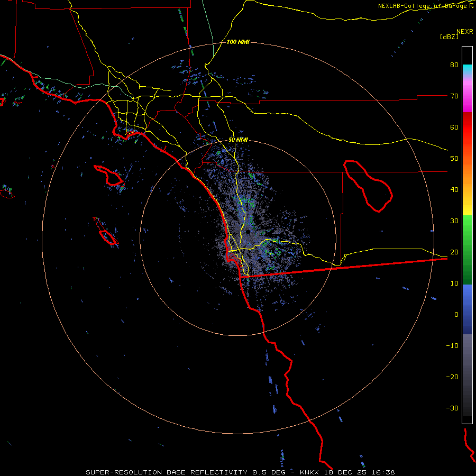This screenshot has height=476, width=476.
Task: Click the 70 tick label on dBZ scale
Action: click(454, 96)
